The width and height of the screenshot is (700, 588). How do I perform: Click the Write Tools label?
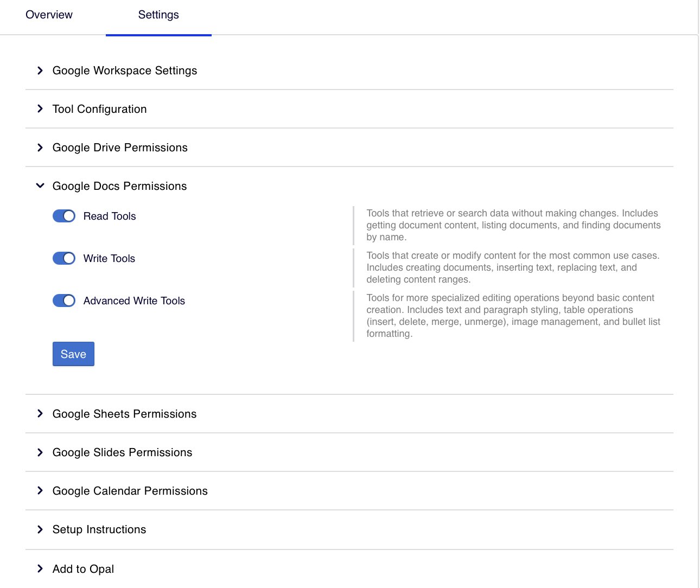pos(109,258)
